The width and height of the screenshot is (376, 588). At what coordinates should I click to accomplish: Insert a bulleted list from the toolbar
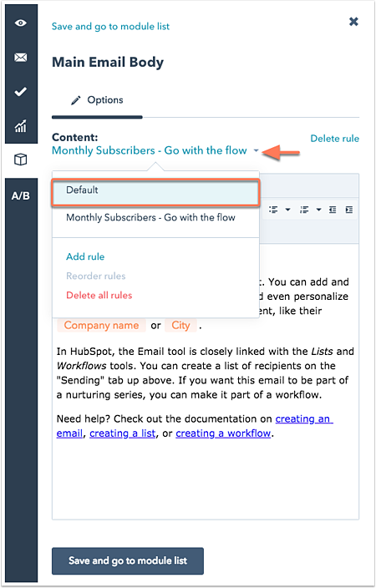274,210
